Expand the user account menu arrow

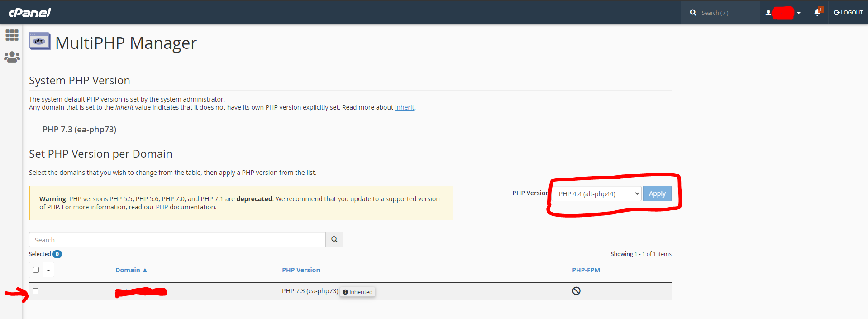point(799,13)
